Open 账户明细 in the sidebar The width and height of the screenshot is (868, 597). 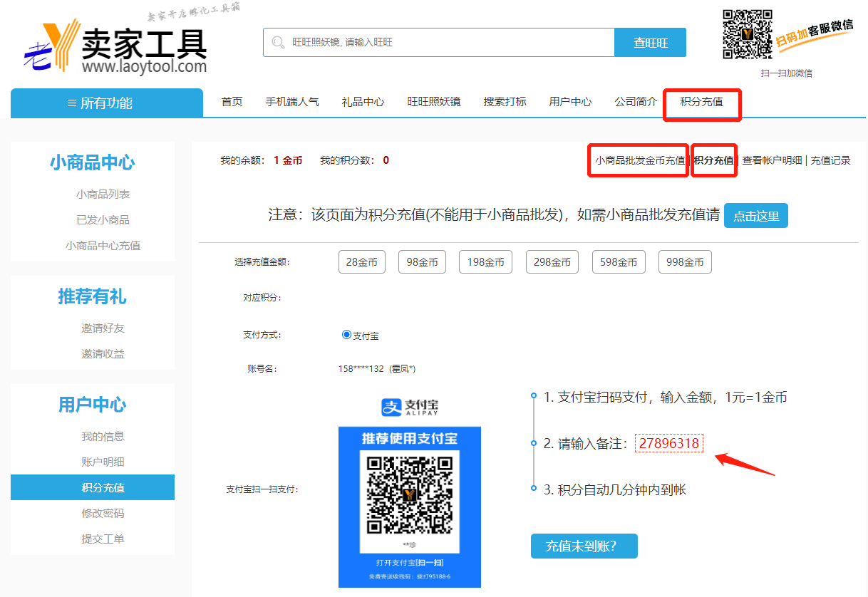coord(103,462)
